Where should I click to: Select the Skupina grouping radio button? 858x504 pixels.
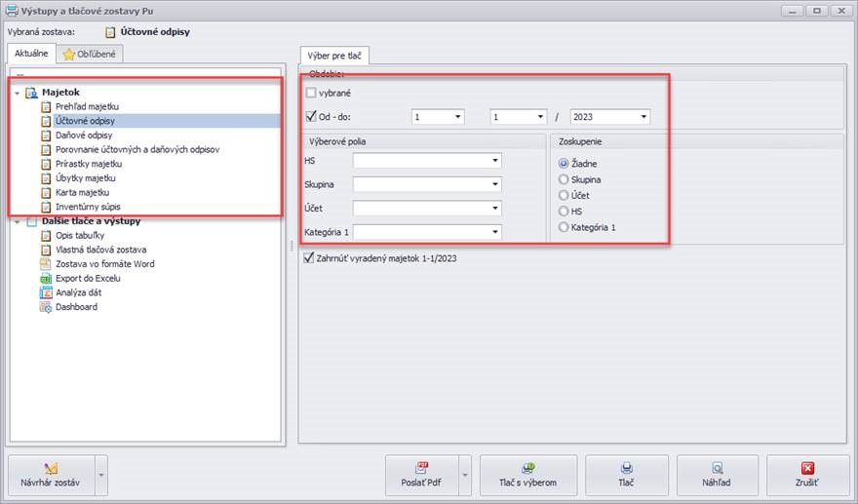(563, 180)
